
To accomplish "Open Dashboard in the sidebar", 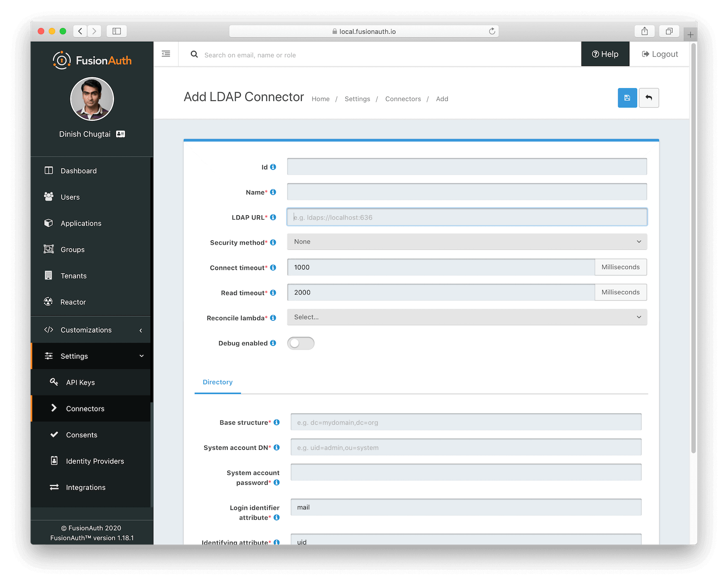I will point(91,171).
